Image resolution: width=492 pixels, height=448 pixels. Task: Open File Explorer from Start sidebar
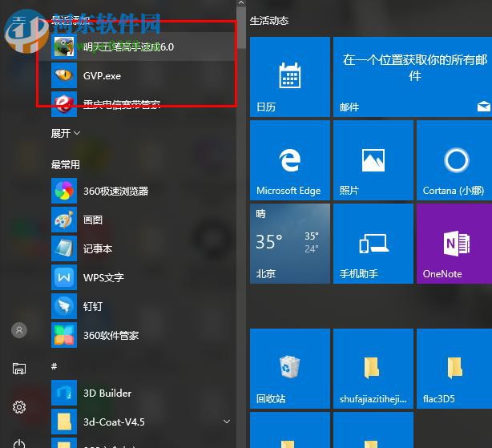(x=19, y=369)
